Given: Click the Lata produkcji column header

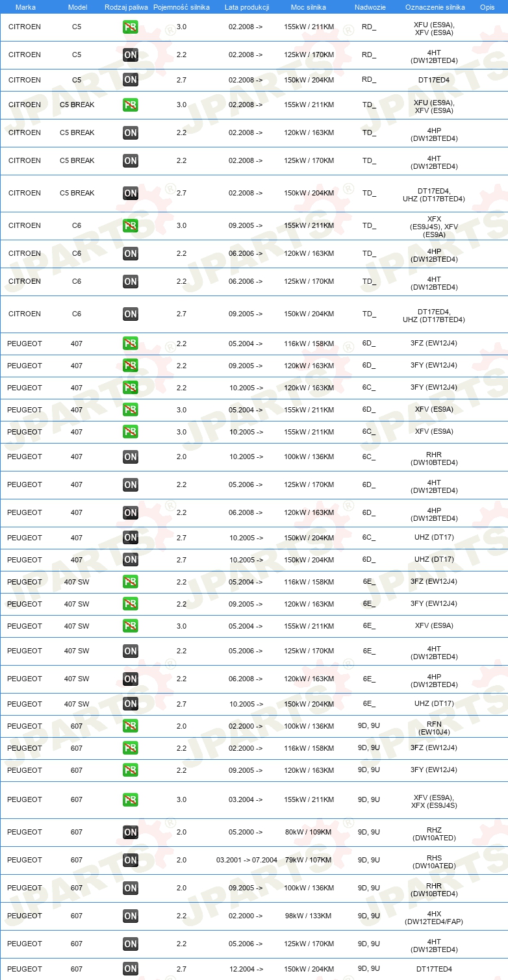Looking at the screenshot, I should (247, 6).
